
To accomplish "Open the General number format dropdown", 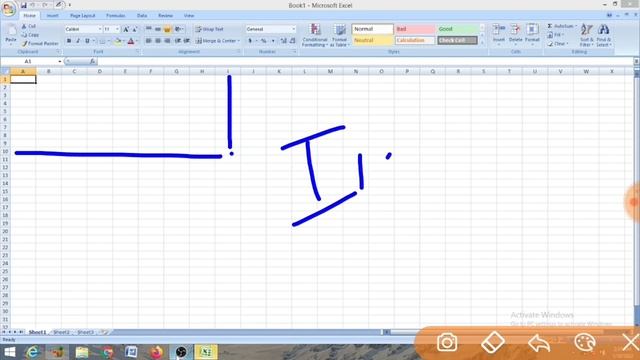I will (x=293, y=29).
